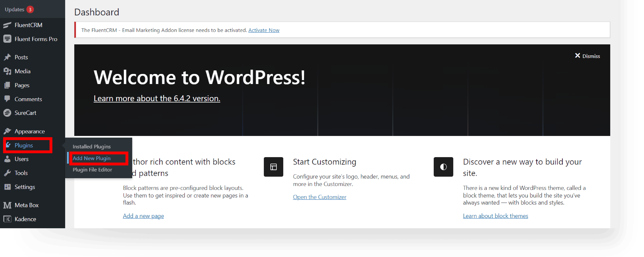644x257 pixels.
Task: Click the Appearance paintbrush icon
Action: pos(7,131)
